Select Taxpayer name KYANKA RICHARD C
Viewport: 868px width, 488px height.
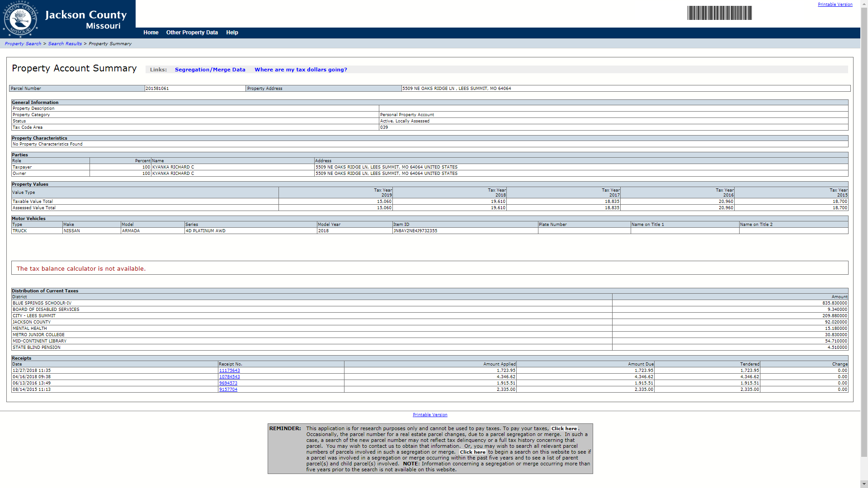click(x=173, y=167)
